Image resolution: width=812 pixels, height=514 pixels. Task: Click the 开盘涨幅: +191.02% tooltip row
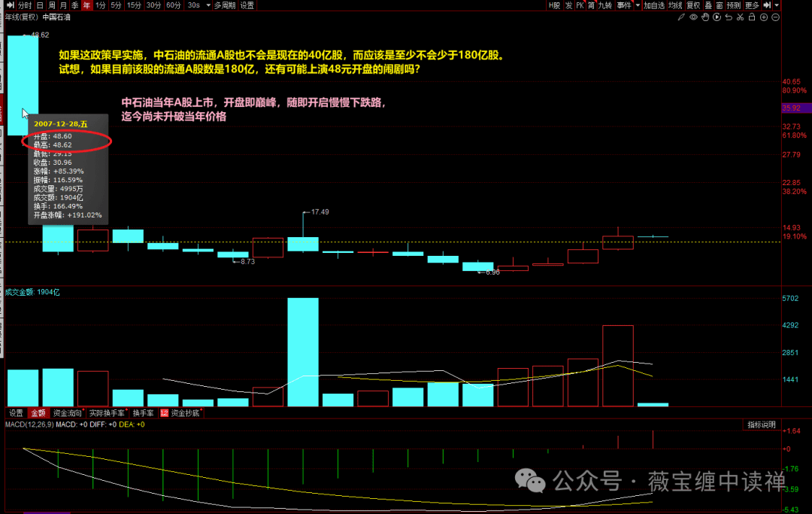point(68,215)
